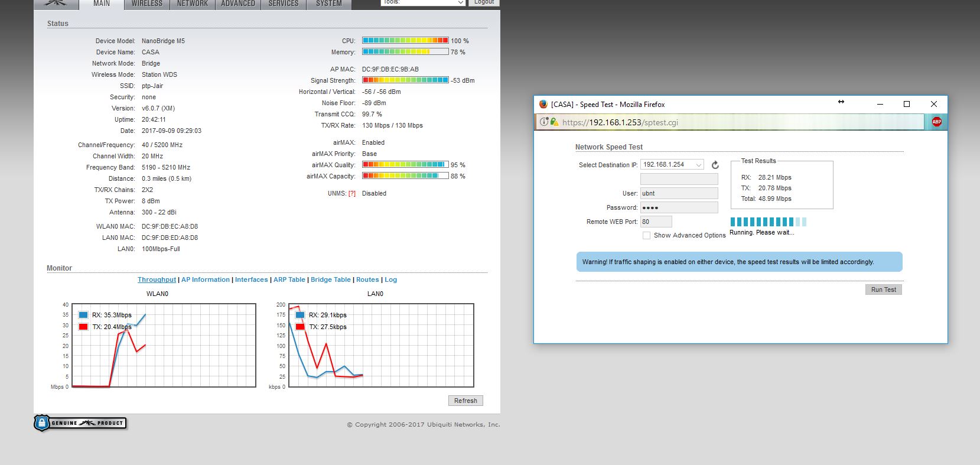Open the UNMS help [?] link

coord(352,193)
